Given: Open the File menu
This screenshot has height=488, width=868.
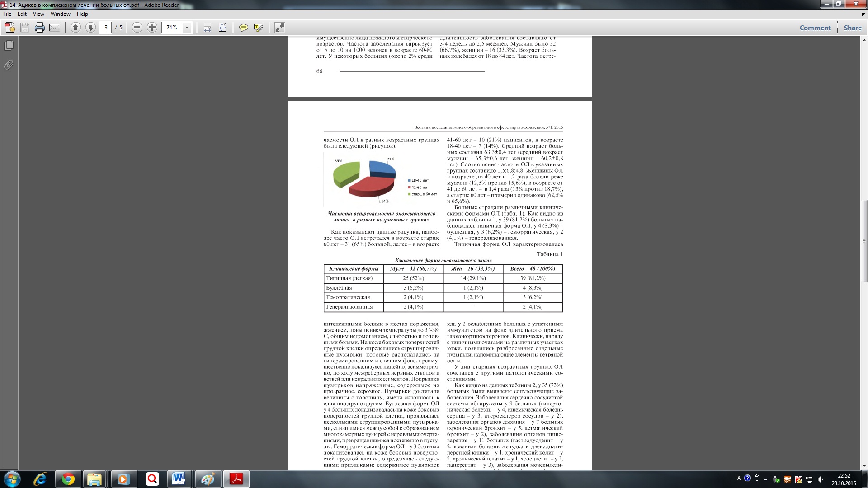Looking at the screenshot, I should point(7,14).
